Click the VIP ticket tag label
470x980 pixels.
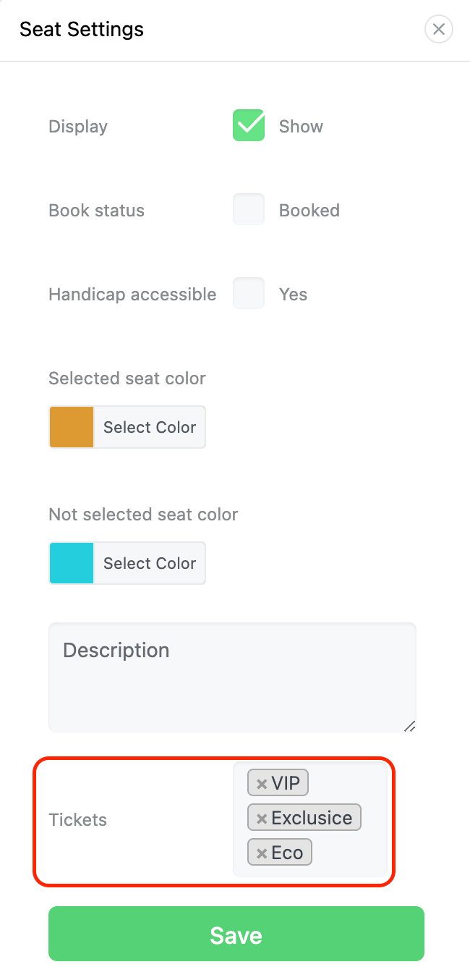(286, 783)
